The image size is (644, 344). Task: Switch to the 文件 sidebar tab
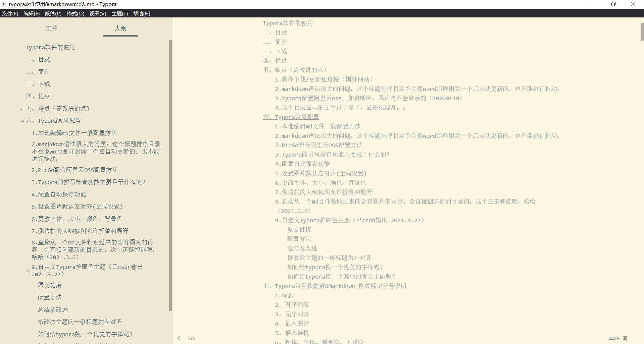[51, 28]
